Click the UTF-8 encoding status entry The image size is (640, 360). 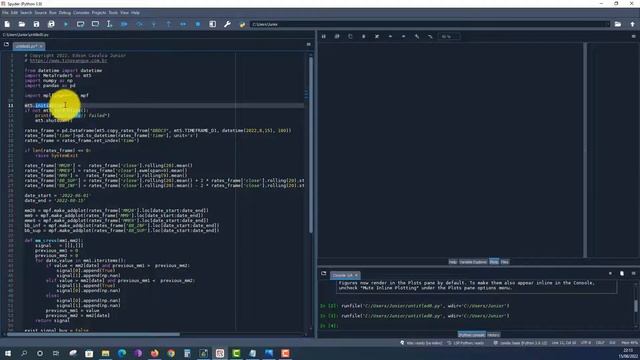tap(585, 343)
